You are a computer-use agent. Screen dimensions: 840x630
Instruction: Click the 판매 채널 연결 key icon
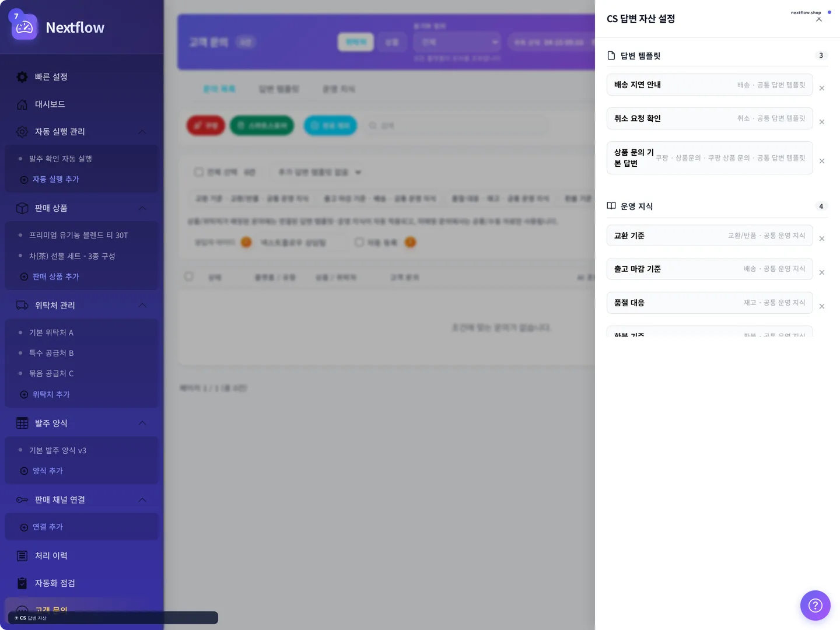(x=22, y=499)
